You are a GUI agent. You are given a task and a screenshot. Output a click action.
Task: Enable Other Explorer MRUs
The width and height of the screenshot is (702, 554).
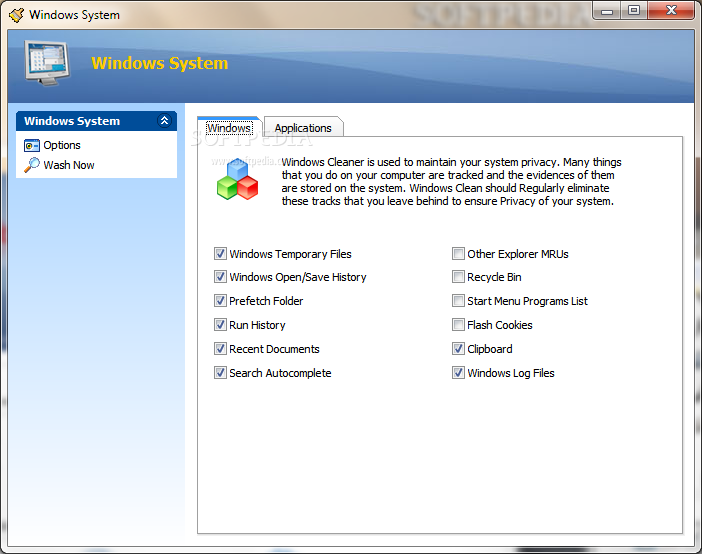(x=458, y=253)
